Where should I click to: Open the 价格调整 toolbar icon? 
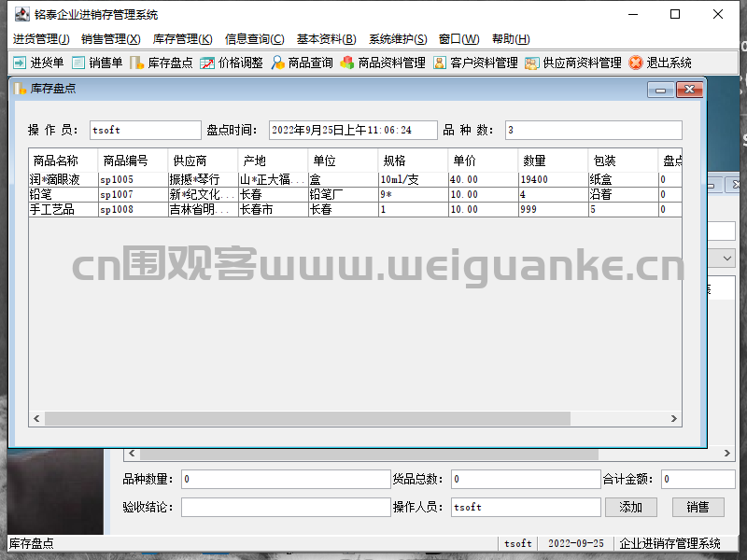207,63
